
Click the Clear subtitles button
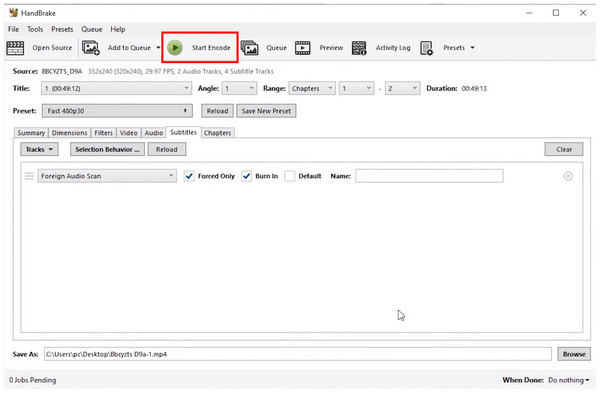(x=564, y=149)
